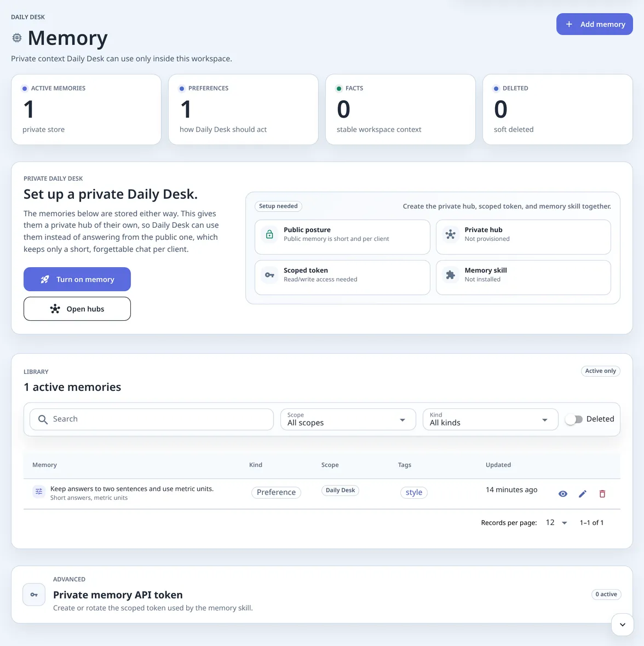Screen dimensions: 644x646
Task: Open the Memory skill setup card
Action: [524, 277]
